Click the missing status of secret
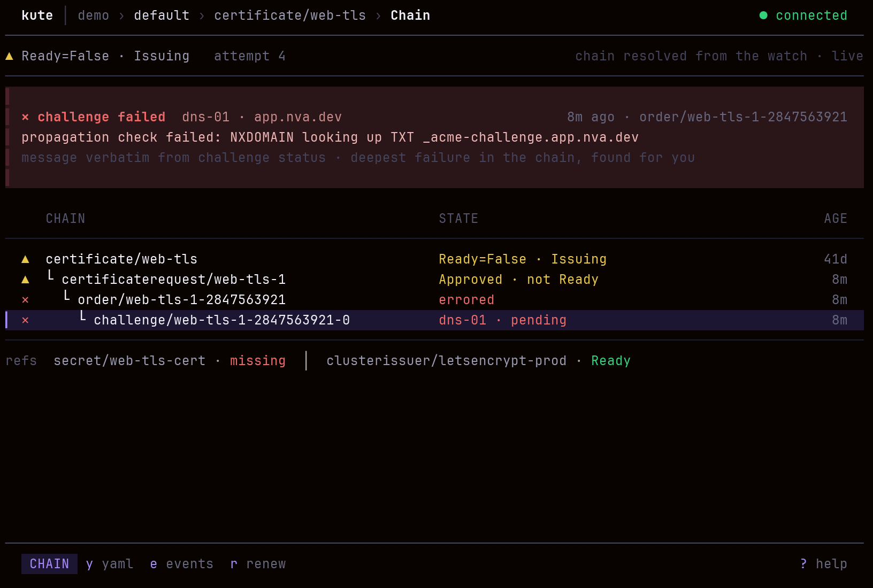The width and height of the screenshot is (873, 588). 258,361
